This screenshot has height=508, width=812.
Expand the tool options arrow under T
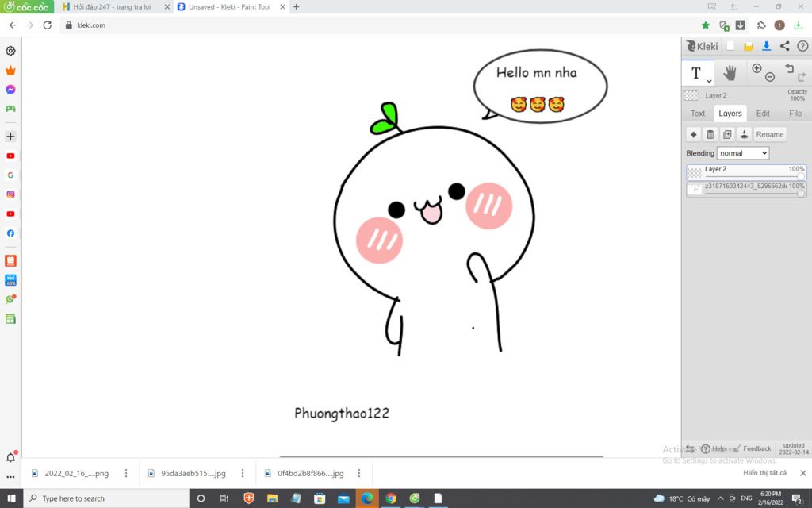(709, 82)
